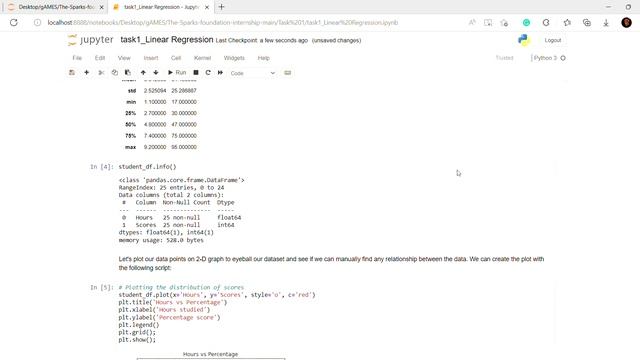640x360 pixels.
Task: Save notebook with the floppy disk icon
Action: (72, 73)
